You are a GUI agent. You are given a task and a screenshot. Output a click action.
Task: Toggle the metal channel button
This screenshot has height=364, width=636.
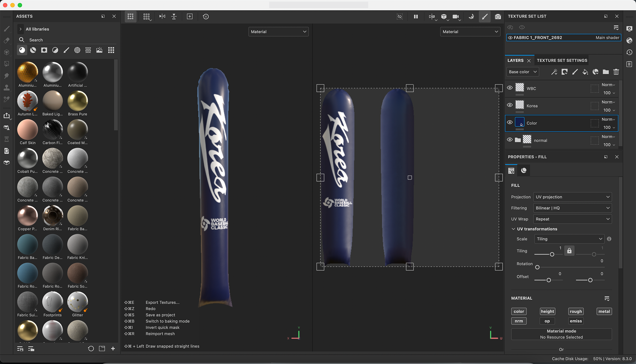pyautogui.click(x=604, y=311)
